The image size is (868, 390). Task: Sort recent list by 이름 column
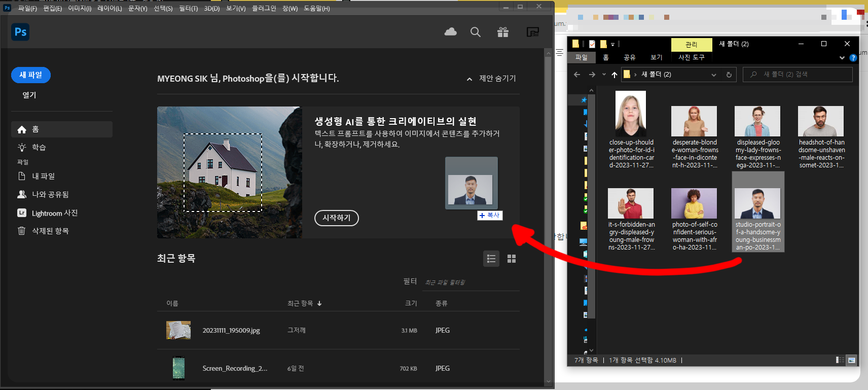[172, 303]
